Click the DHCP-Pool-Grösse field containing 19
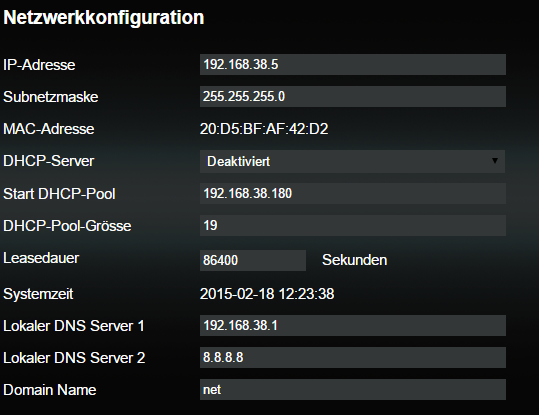Viewport: 539px width, 415px height. 353,225
